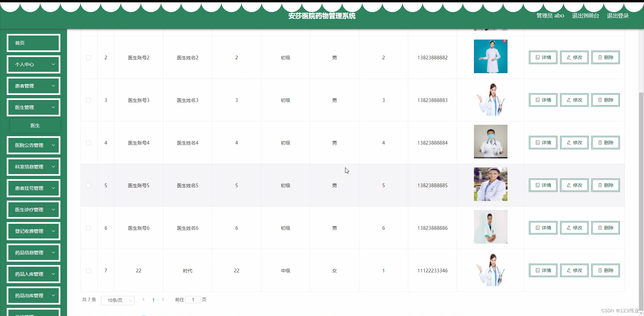Collapse the 医生管理 menu
The width and height of the screenshot is (644, 316).
pyautogui.click(x=33, y=107)
